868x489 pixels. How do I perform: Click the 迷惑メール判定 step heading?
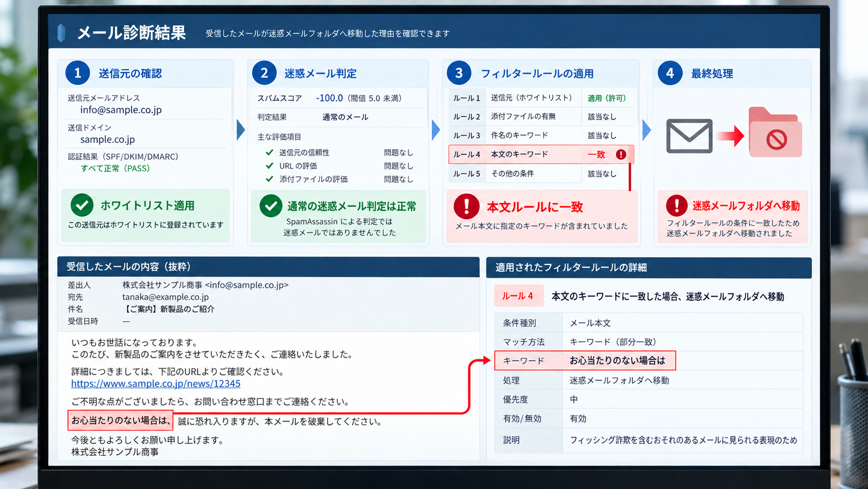(x=320, y=73)
